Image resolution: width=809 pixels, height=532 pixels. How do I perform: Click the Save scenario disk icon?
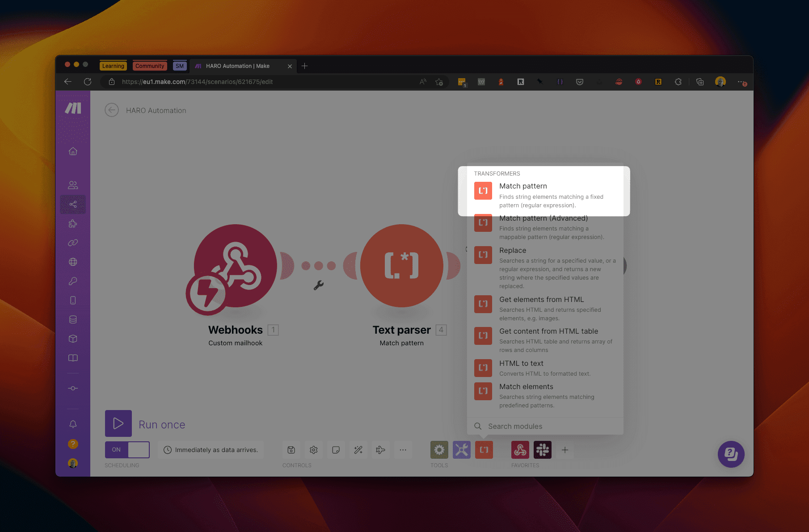[291, 450]
